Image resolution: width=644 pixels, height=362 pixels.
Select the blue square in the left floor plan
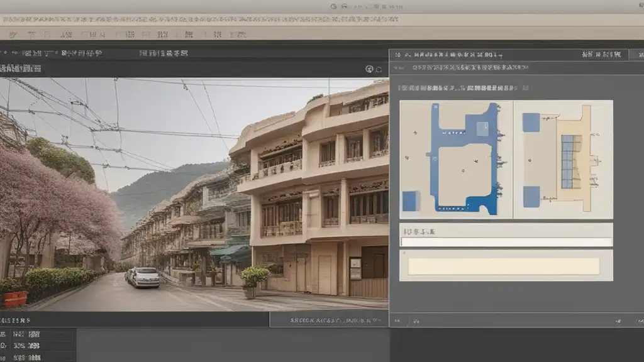(410, 201)
